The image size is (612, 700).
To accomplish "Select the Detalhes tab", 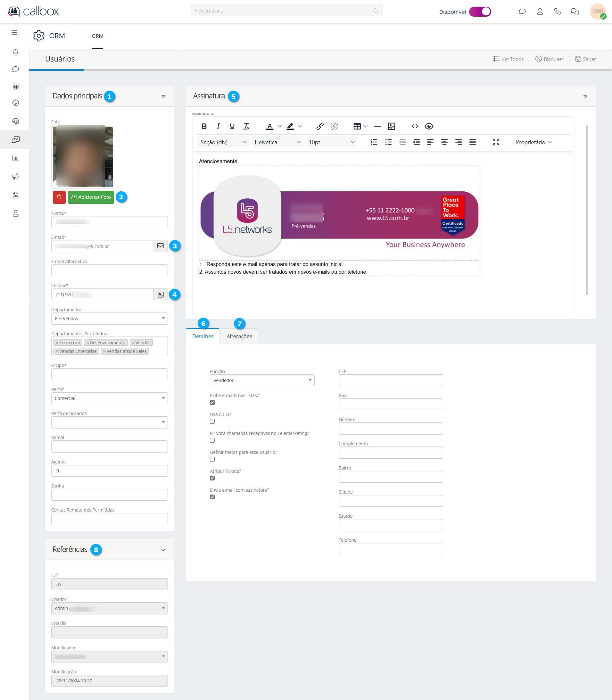I will click(203, 336).
